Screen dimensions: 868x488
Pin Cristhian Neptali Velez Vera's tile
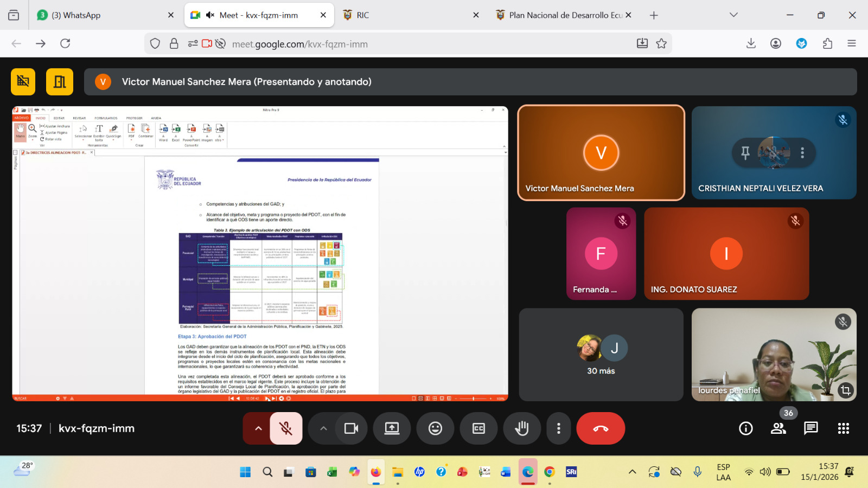point(745,153)
